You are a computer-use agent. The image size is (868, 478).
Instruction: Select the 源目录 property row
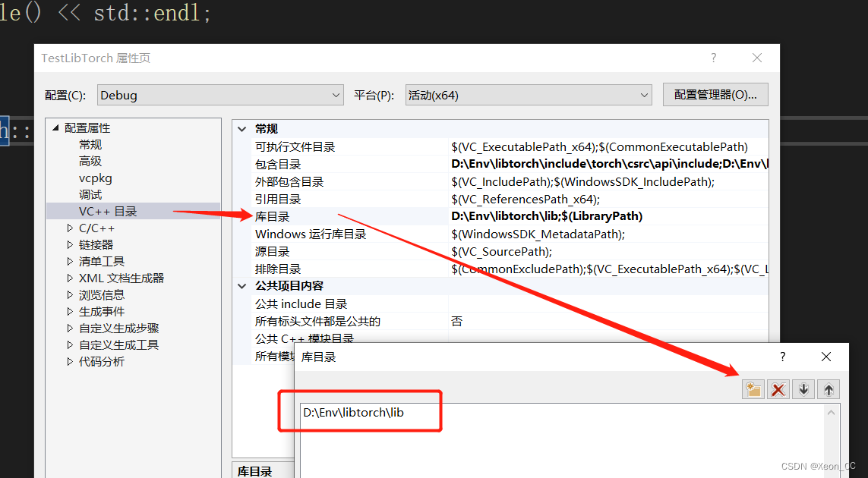click(x=510, y=251)
